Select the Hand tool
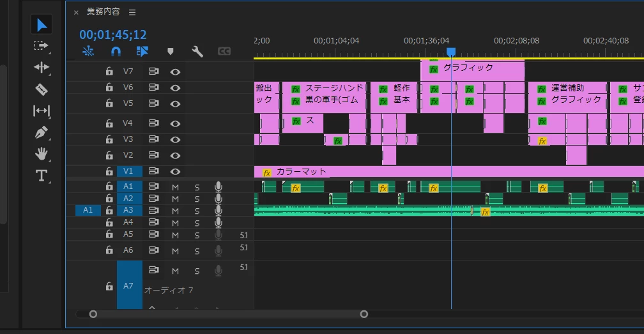 [x=42, y=154]
